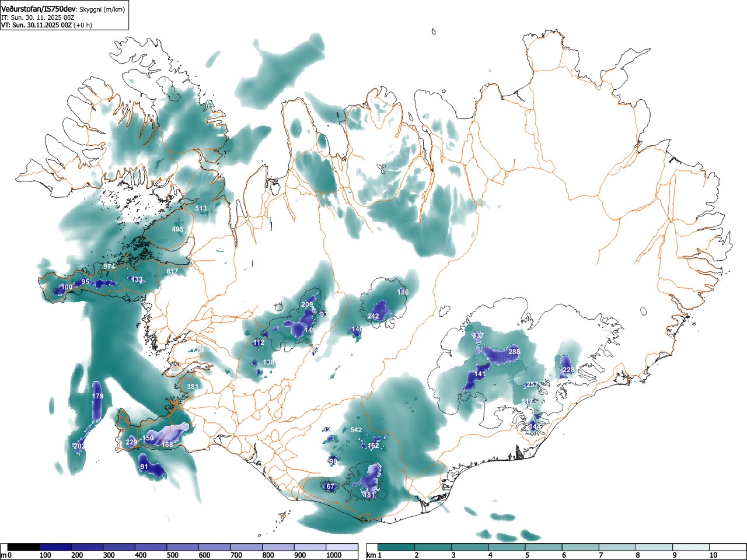Click the palest 9–10 km legend swatch
The width and height of the screenshot is (747, 560).
[x=691, y=547]
